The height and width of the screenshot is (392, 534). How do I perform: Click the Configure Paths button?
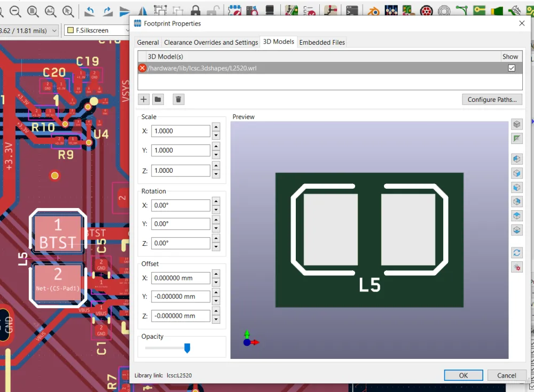492,100
